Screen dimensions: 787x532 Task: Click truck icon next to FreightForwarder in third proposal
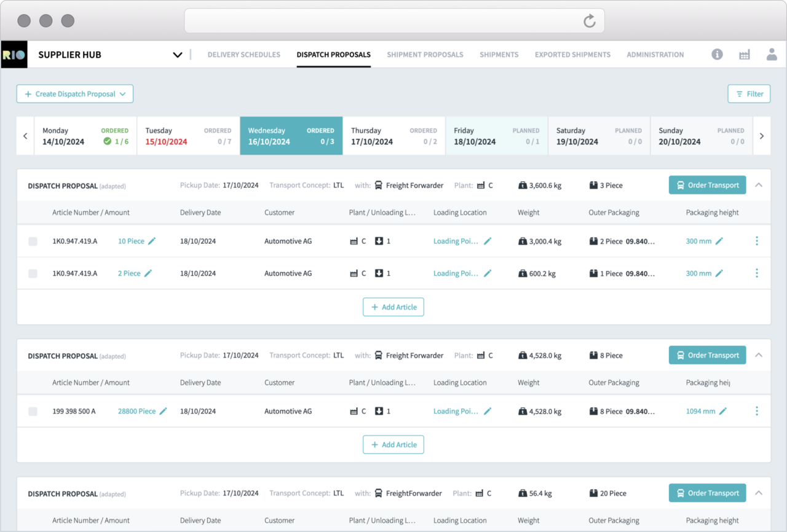(379, 493)
